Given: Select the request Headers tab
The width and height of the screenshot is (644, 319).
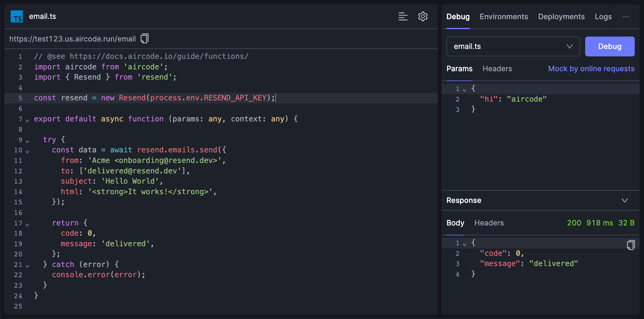Looking at the screenshot, I should coord(497,69).
